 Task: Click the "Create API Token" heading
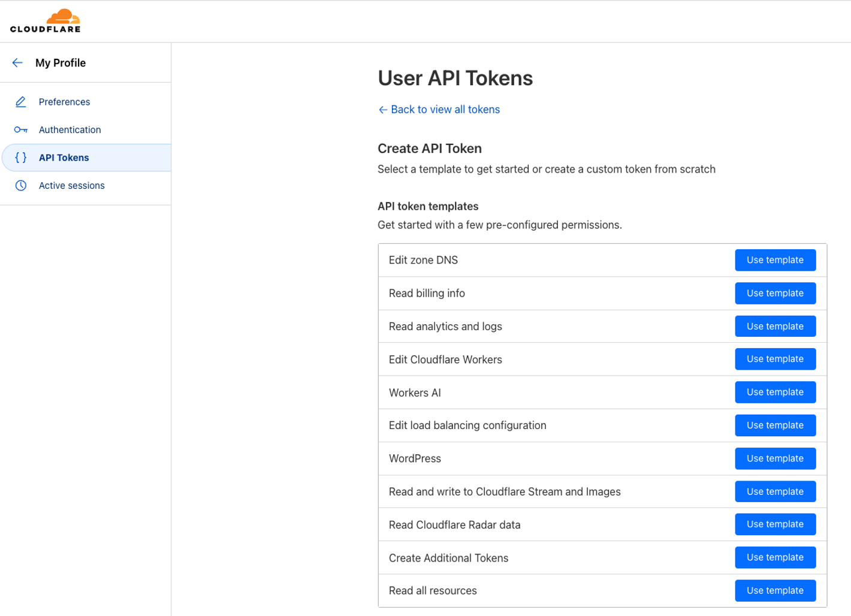(x=430, y=149)
